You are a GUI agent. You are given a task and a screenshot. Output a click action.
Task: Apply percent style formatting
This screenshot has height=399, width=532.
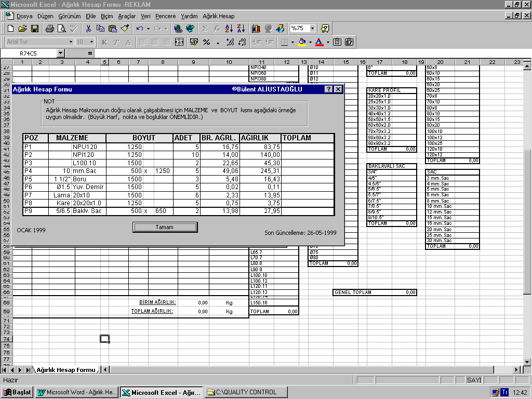point(206,42)
